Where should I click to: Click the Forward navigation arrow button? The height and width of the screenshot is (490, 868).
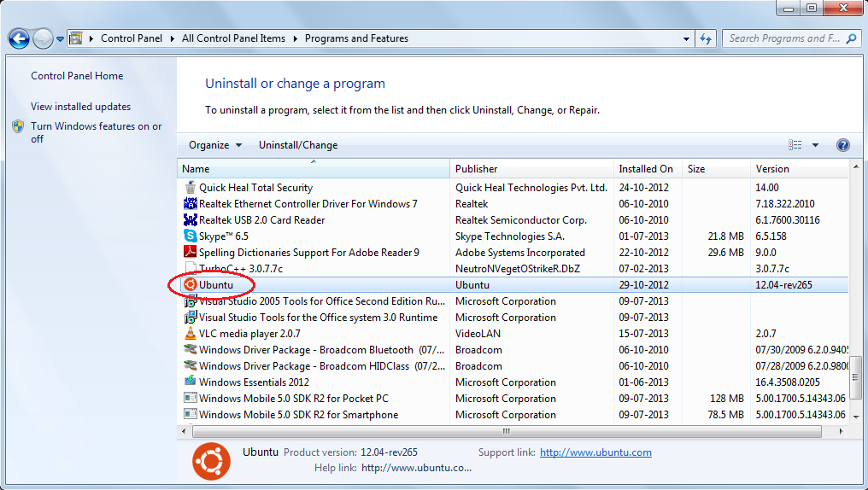43,38
